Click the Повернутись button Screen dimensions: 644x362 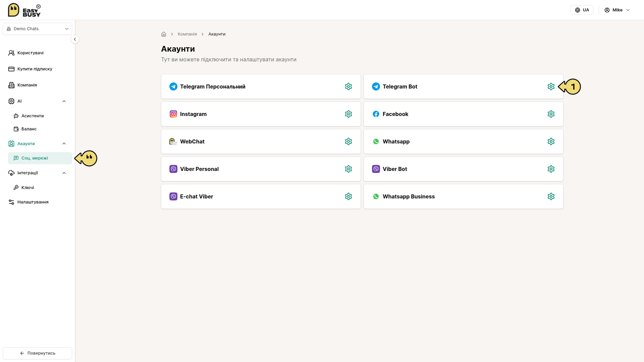(37, 353)
